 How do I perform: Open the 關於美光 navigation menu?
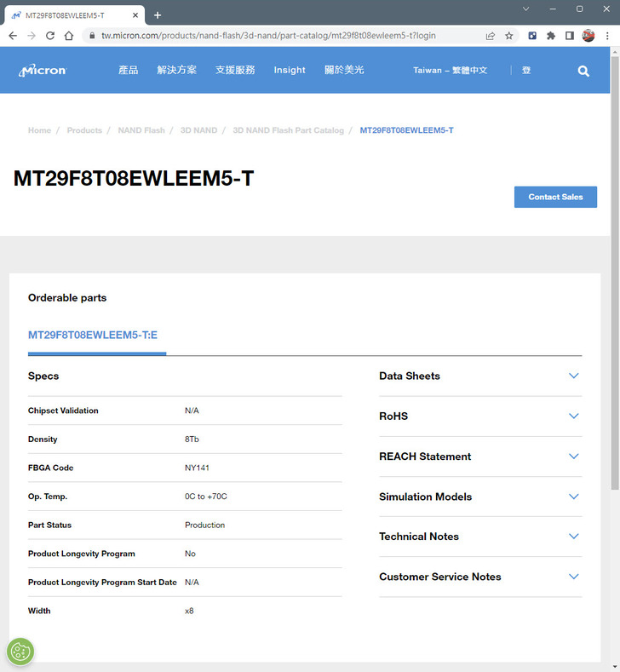coord(344,70)
